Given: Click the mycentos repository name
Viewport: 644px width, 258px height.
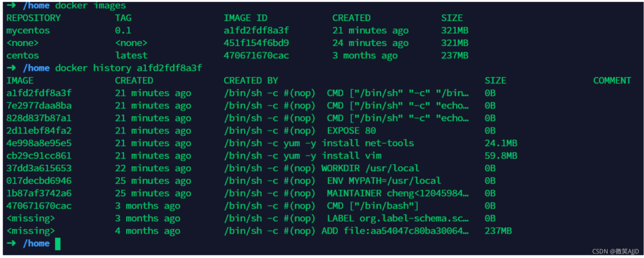Looking at the screenshot, I should tap(28, 30).
